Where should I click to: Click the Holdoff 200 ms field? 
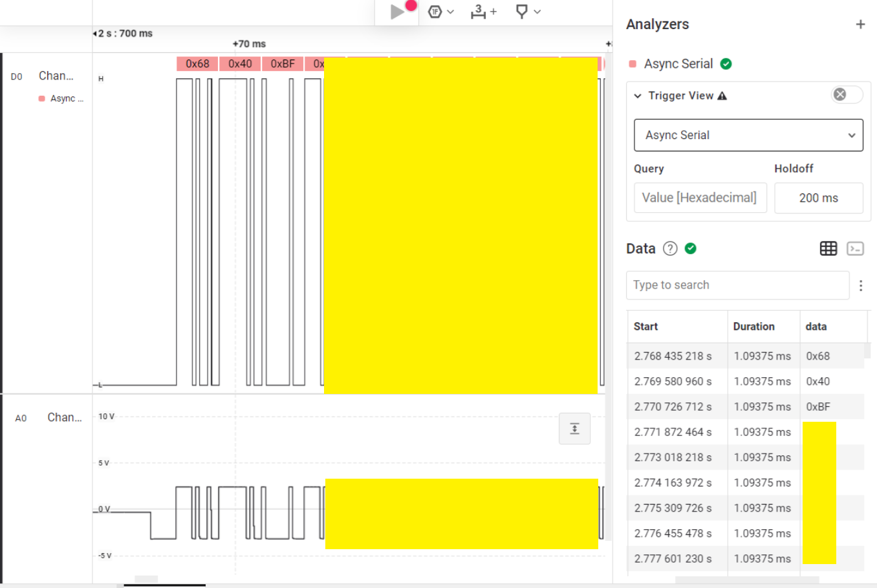coord(818,198)
